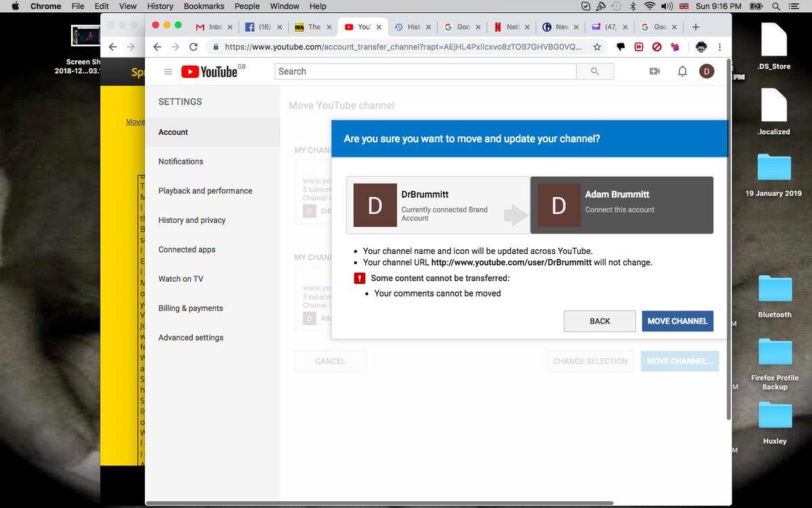The height and width of the screenshot is (508, 812).
Task: Switch to the History tab
Action: coord(412,27)
